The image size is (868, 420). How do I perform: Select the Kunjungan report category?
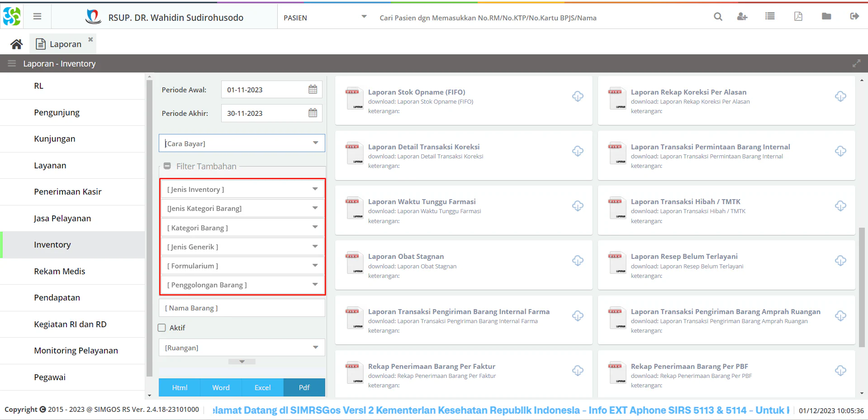pyautogui.click(x=72, y=139)
